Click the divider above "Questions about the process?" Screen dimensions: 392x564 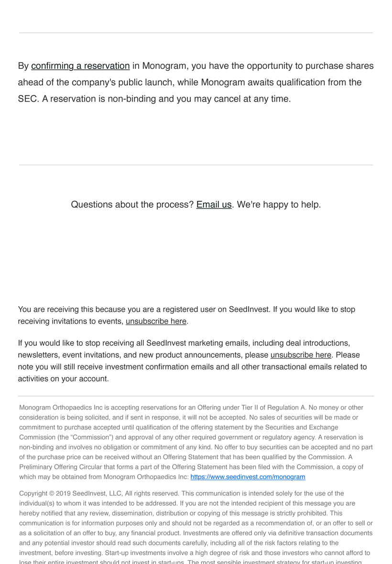point(196,165)
